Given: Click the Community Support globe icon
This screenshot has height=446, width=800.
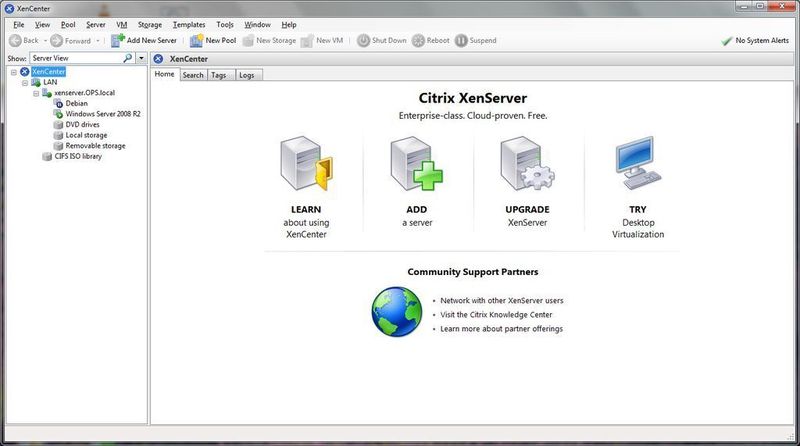Looking at the screenshot, I should pos(397,312).
